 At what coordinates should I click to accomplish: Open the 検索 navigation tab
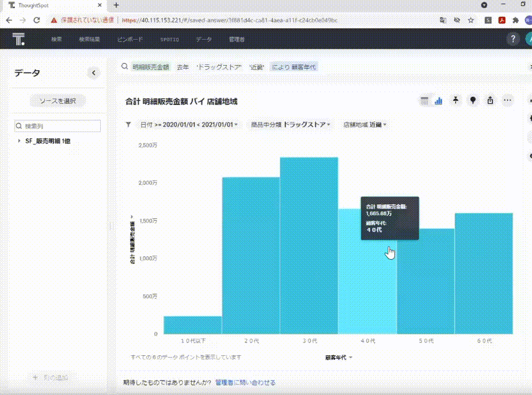coord(56,39)
